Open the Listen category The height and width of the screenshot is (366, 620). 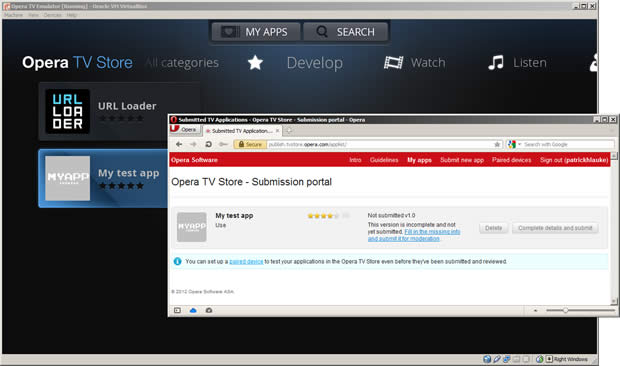pos(530,62)
